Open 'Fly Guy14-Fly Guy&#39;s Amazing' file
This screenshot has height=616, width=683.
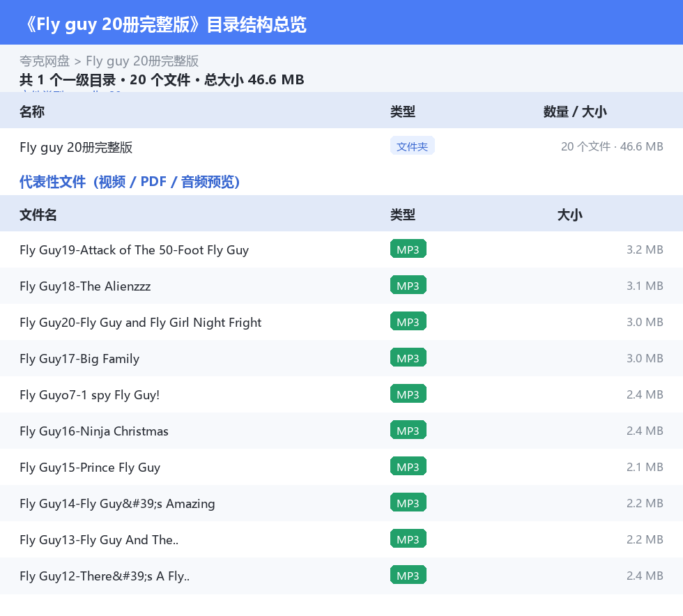tap(117, 503)
